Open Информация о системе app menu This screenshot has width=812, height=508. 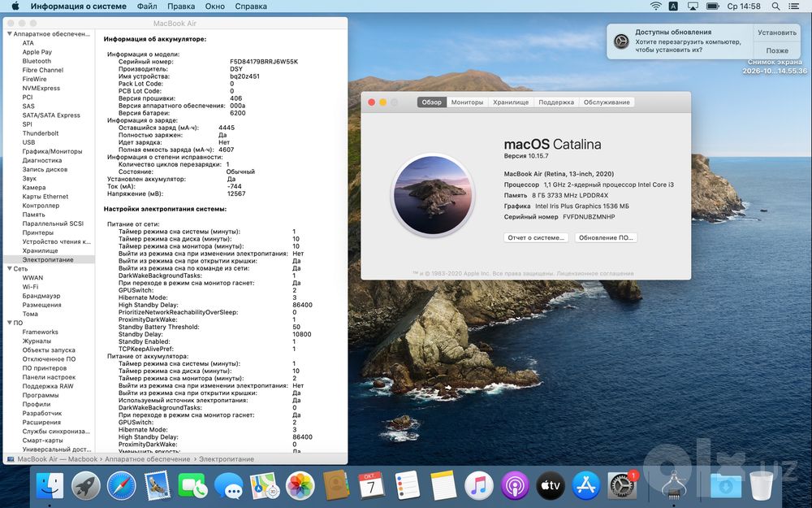78,7
